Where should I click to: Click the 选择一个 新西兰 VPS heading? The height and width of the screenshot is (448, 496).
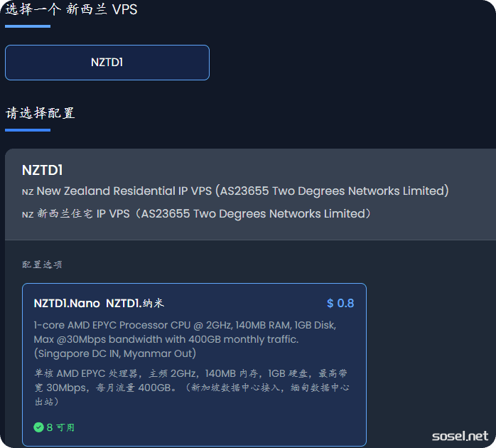pyautogui.click(x=71, y=10)
